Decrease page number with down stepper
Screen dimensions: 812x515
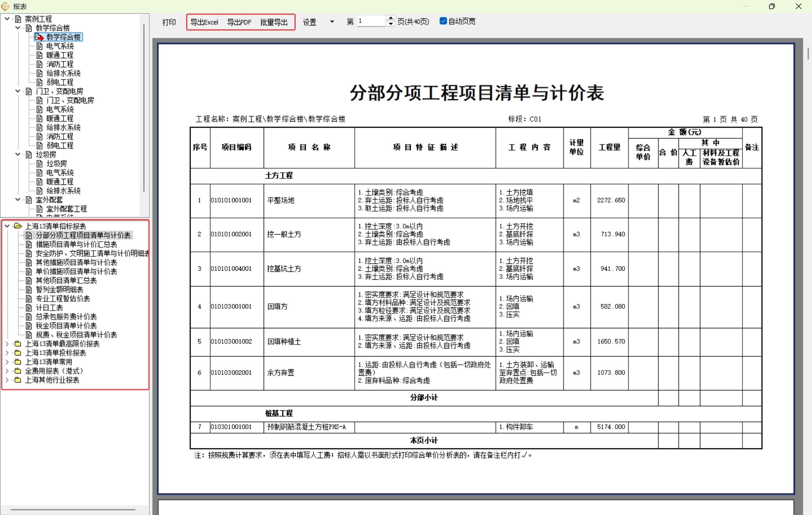[x=391, y=24]
